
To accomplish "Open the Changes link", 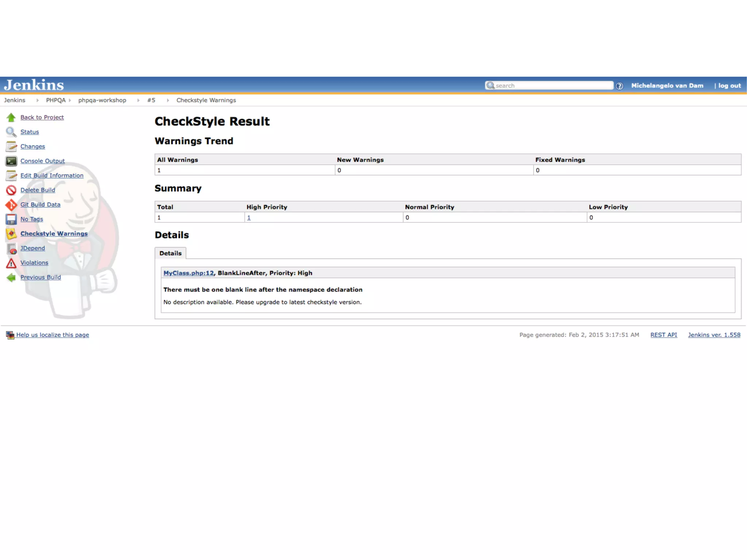I will tap(33, 147).
